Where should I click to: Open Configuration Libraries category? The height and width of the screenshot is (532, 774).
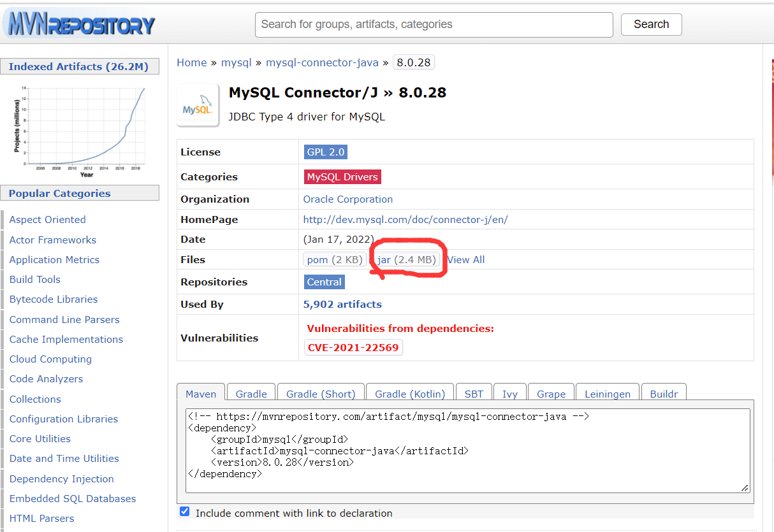tap(64, 419)
